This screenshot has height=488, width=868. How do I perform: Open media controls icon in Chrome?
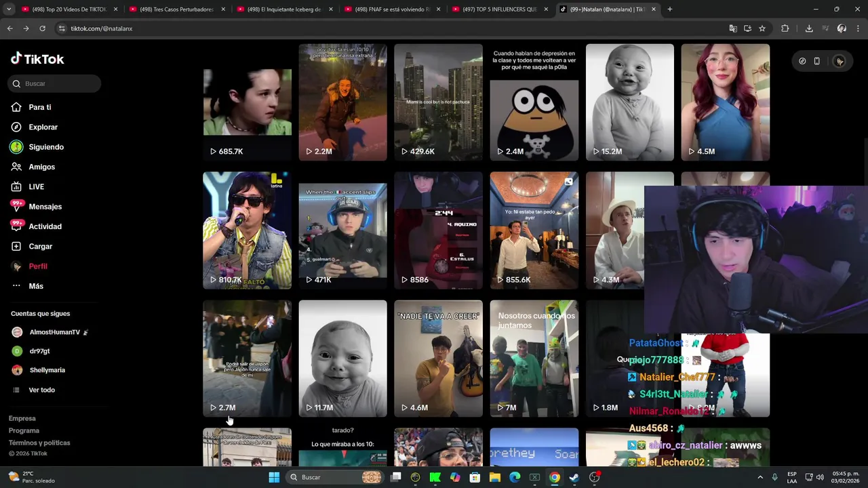(x=825, y=28)
